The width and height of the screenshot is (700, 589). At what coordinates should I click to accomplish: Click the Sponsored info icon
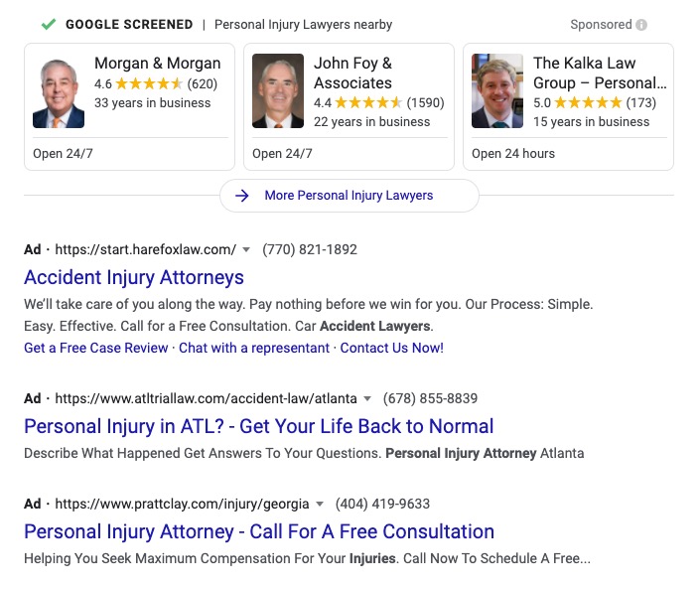point(641,25)
